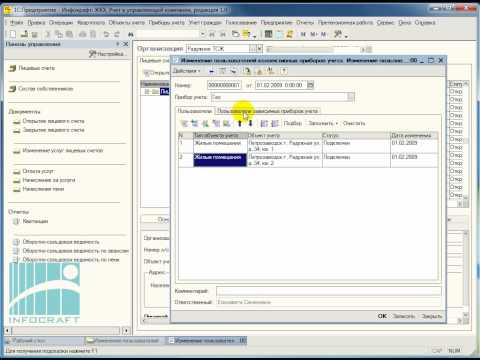The image size is (480, 360).
Task: Click the Redo icon in main toolbar
Action: (x=117, y=34)
